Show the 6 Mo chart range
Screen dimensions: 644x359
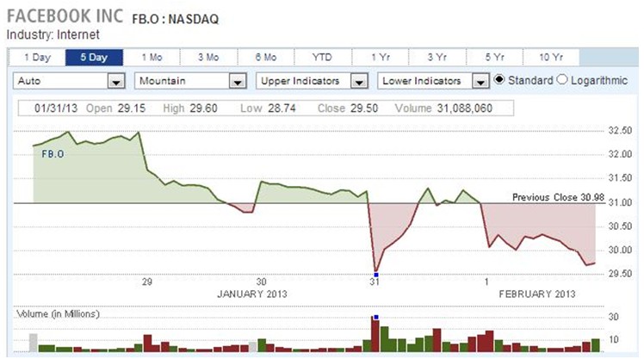point(265,57)
